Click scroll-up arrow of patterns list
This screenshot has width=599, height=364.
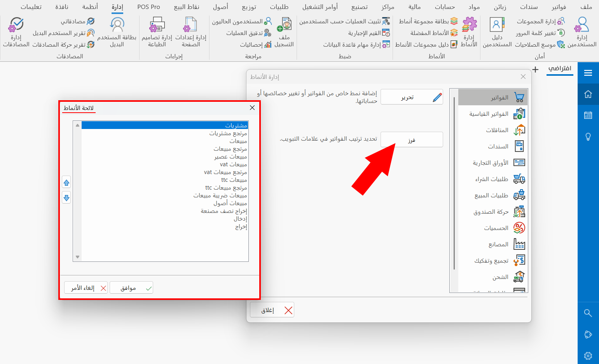77,125
